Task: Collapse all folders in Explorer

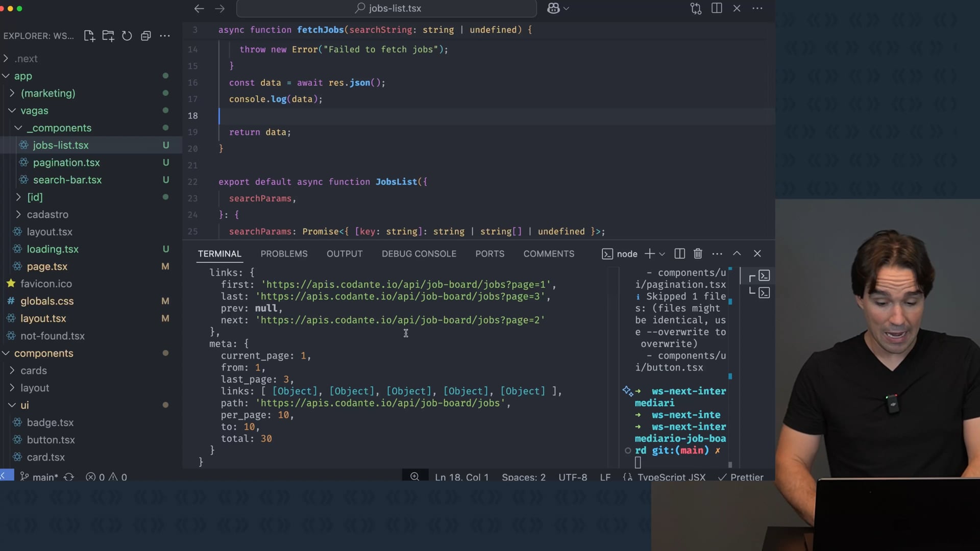Action: [146, 36]
